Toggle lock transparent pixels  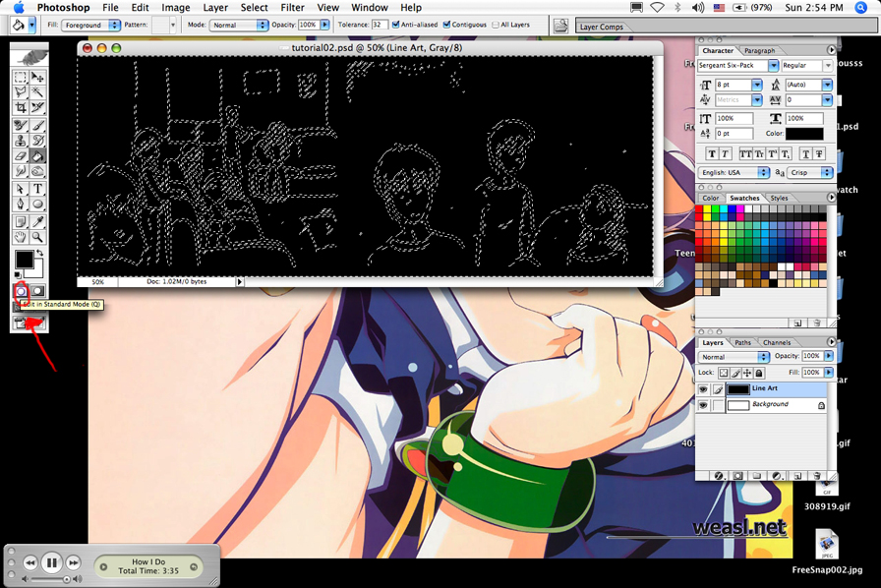tap(723, 373)
